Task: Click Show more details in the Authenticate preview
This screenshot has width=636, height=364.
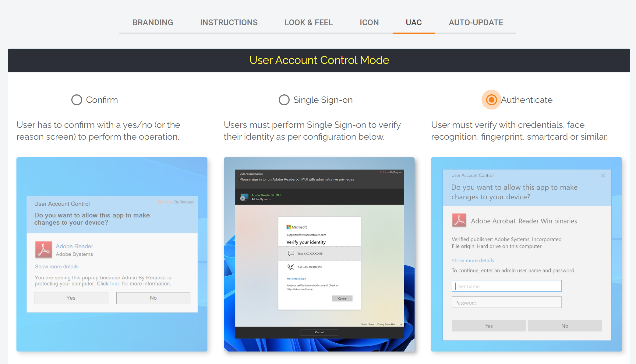Action: click(472, 261)
